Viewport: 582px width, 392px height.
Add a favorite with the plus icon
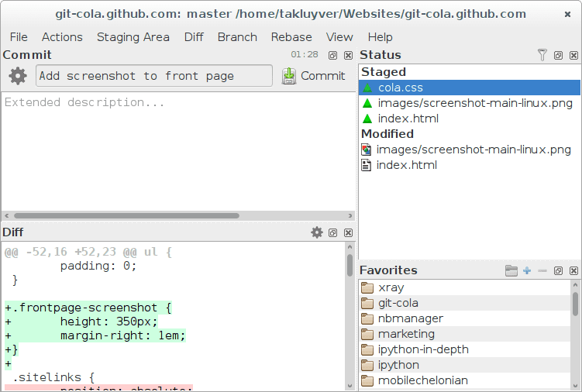coord(527,270)
